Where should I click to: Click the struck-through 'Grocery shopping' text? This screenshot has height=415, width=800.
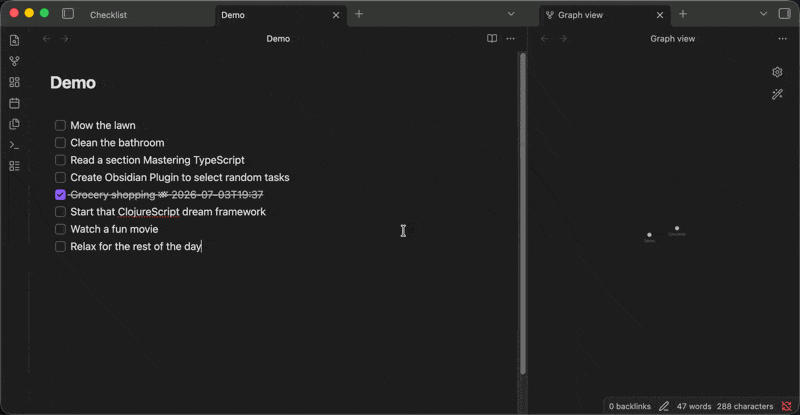[x=112, y=195]
